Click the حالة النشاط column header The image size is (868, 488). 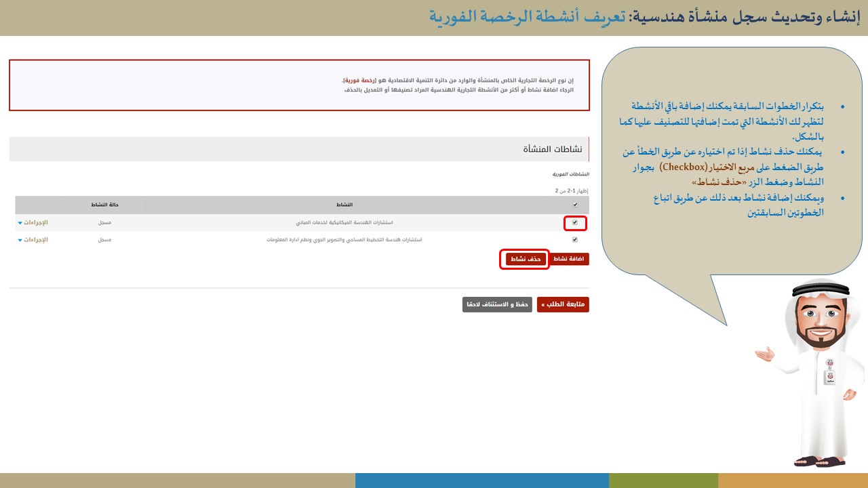[x=104, y=205]
